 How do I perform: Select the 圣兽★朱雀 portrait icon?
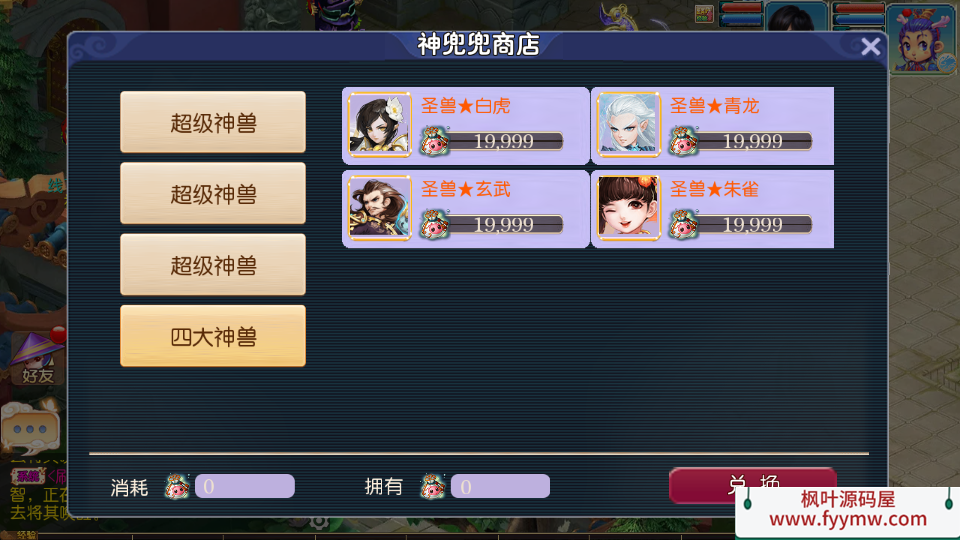[x=629, y=208]
